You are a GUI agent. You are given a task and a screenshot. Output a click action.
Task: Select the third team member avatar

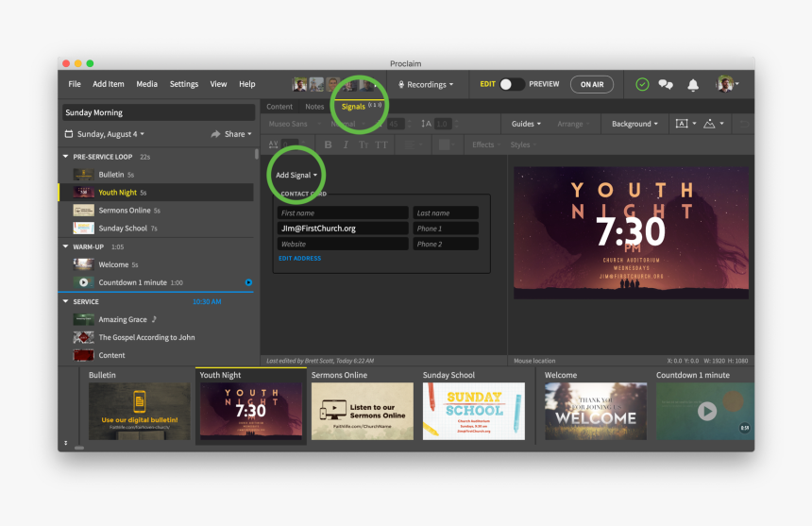[x=332, y=84]
